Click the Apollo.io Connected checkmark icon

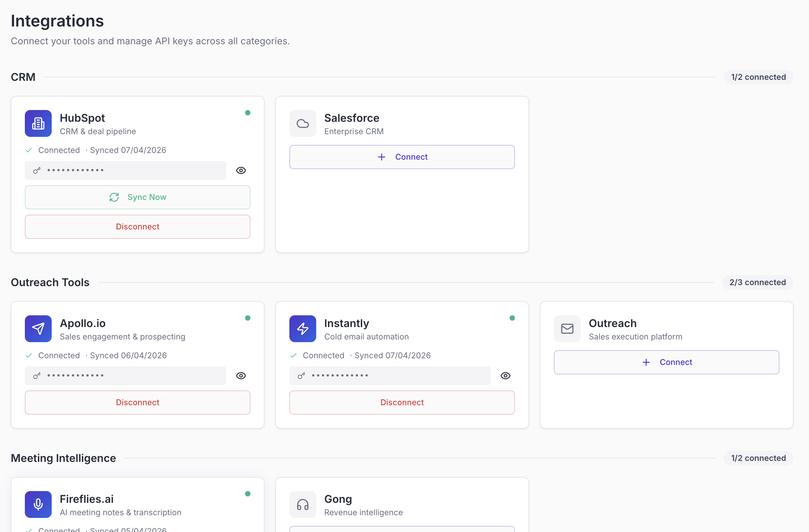[x=29, y=355]
